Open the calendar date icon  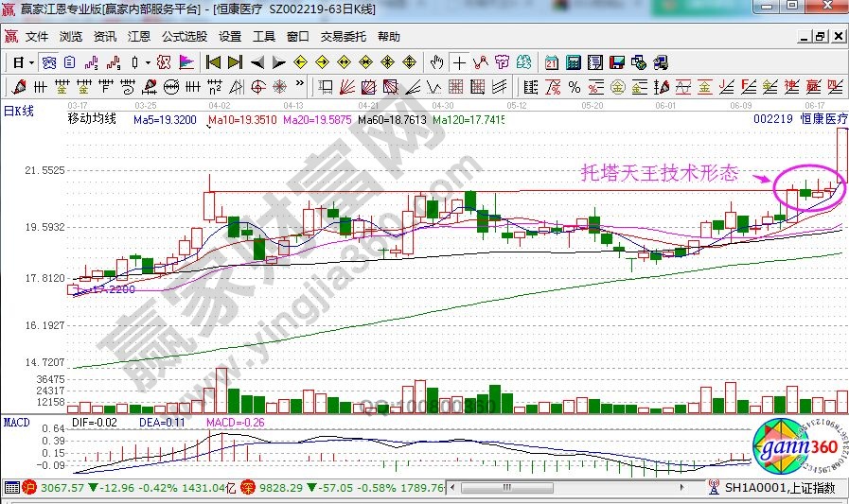tap(552, 62)
